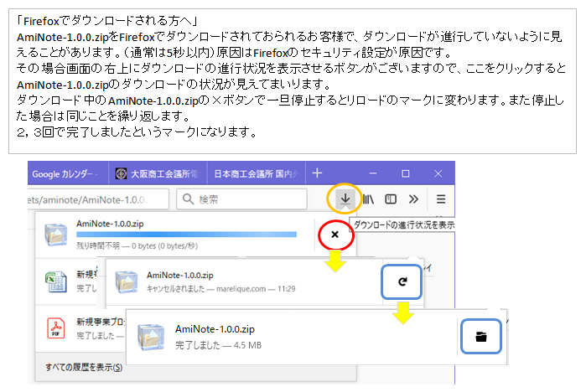
Task: Click the completed AmiNote-1.0.0.zip file name
Action: click(x=215, y=329)
